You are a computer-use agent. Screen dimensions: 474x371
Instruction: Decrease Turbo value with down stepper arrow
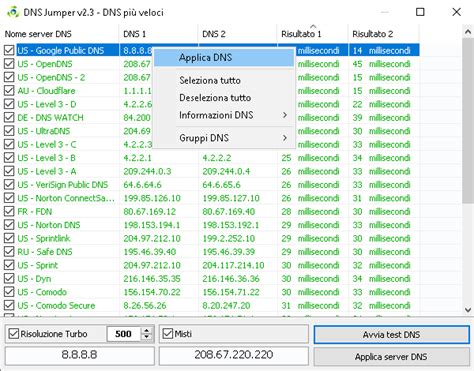point(147,337)
